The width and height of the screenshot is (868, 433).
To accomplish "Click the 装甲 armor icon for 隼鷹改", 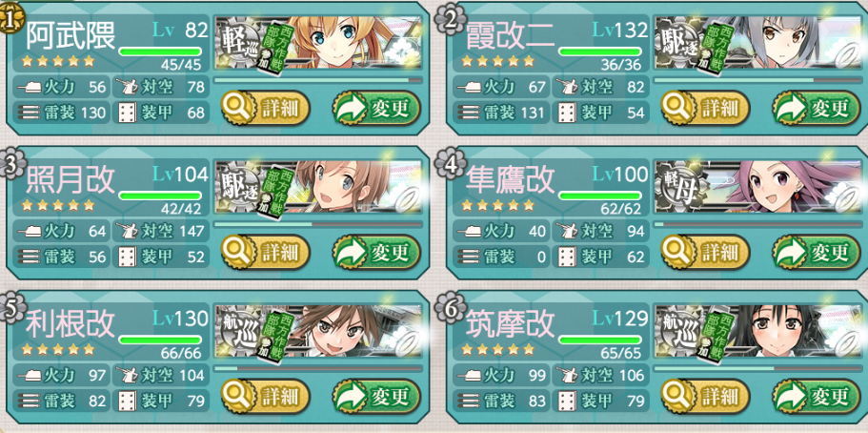I will 567,257.
